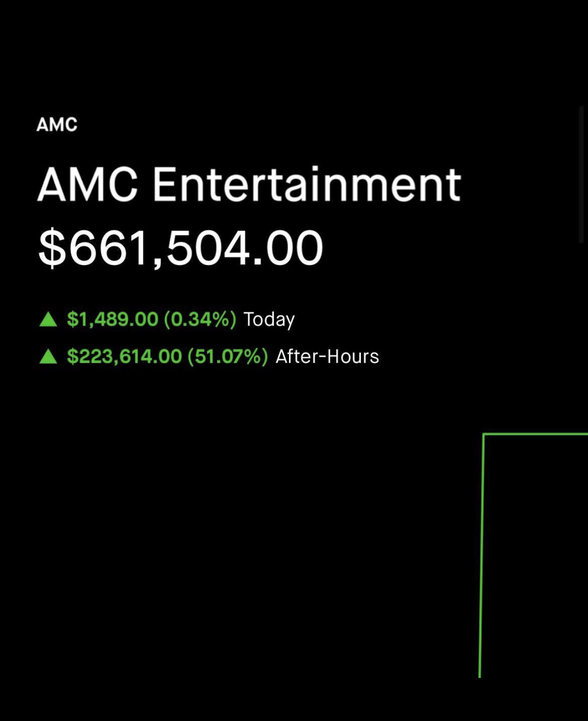The image size is (588, 721).
Task: Click the thin scrollbar on right edge
Action: coord(582,175)
